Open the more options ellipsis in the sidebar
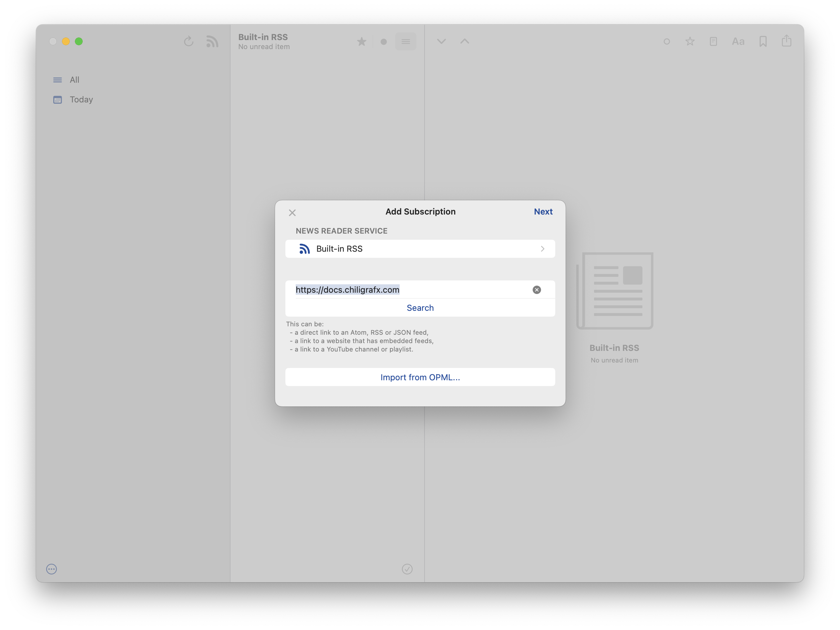Image resolution: width=840 pixels, height=630 pixels. pos(52,569)
